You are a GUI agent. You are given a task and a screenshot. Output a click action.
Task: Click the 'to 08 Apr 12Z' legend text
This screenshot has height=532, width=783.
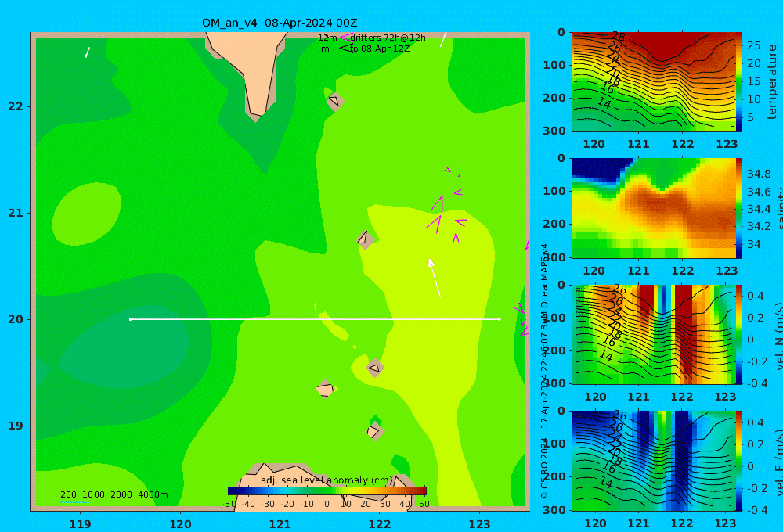click(380, 49)
